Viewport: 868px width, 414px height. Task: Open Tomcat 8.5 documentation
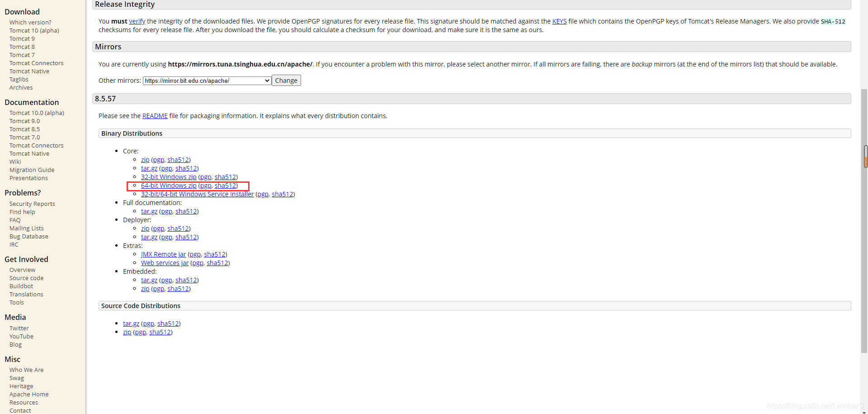(25, 129)
